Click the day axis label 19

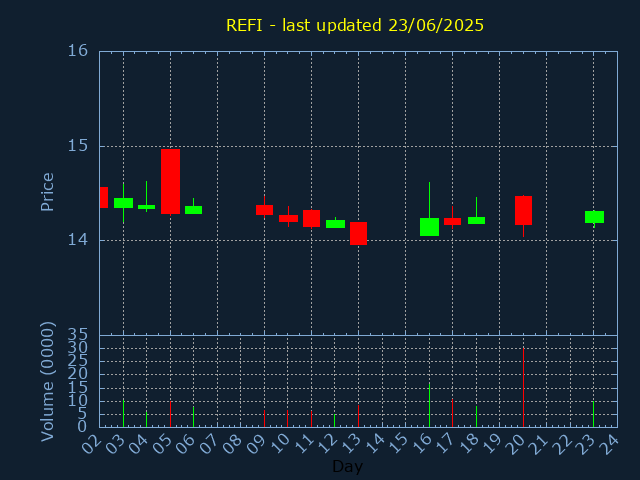(491, 444)
